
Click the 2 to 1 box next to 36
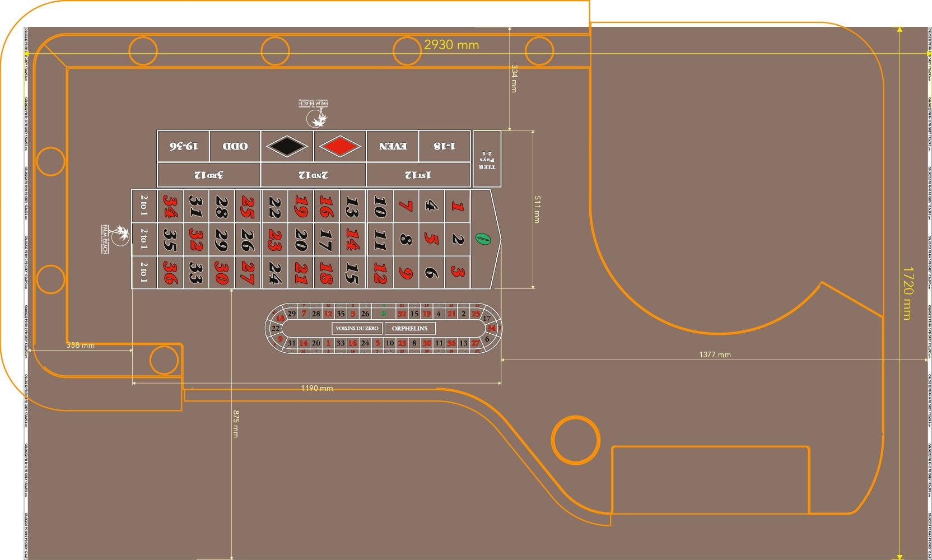point(144,273)
